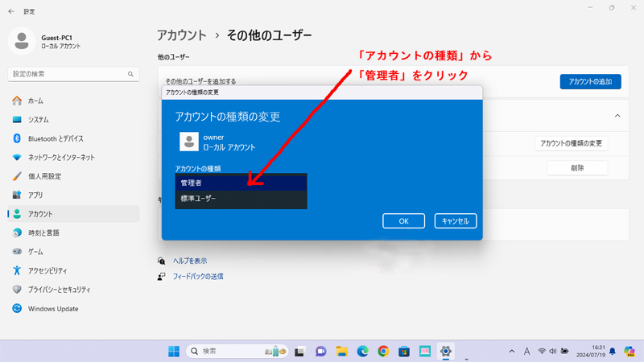
Task: Open Windows Update page
Action: point(52,309)
